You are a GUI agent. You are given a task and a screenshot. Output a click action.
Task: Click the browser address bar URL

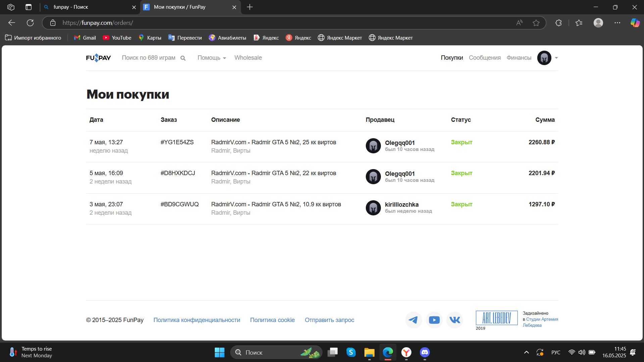(98, 23)
